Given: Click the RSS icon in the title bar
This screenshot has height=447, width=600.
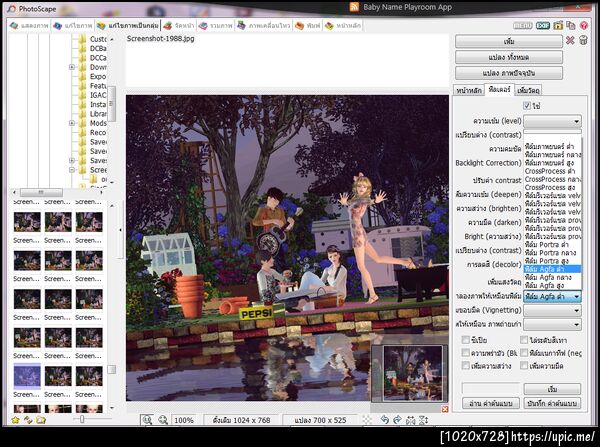Looking at the screenshot, I should click(354, 7).
